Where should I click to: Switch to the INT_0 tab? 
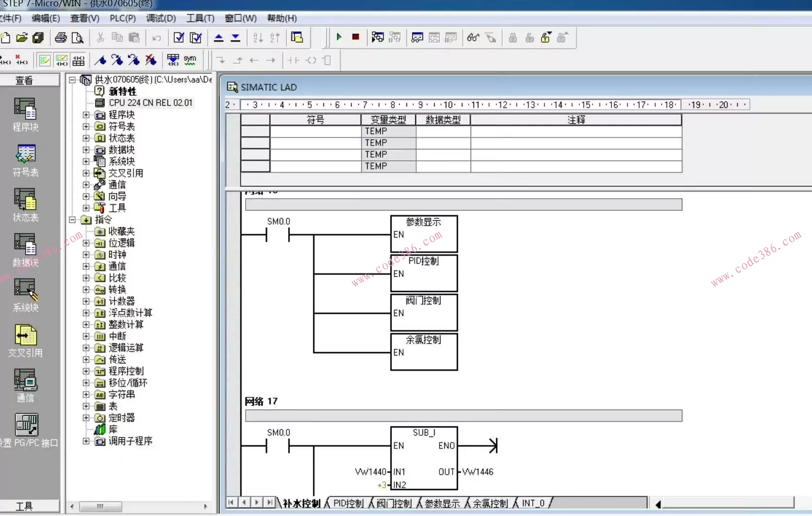pos(533,503)
